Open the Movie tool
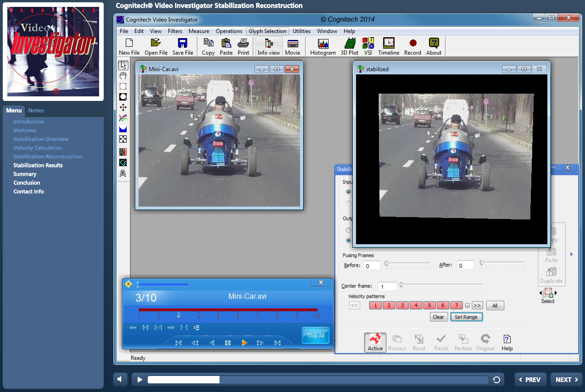The image size is (585, 392). click(292, 46)
